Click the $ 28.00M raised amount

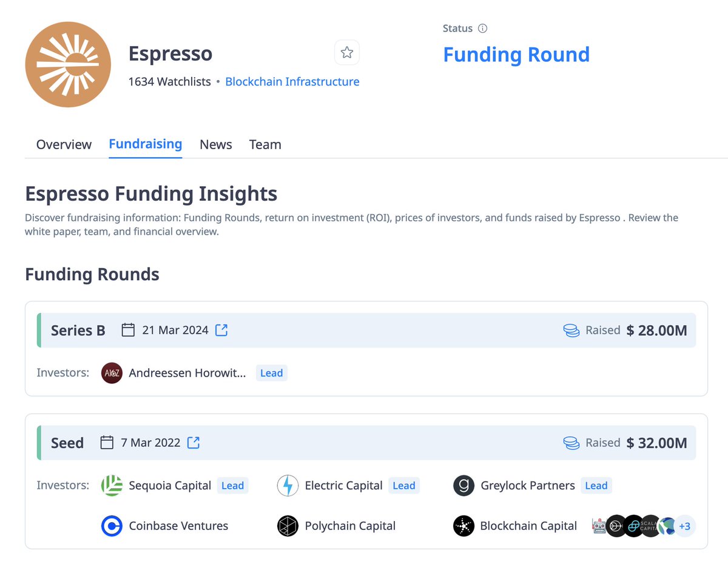pos(657,330)
